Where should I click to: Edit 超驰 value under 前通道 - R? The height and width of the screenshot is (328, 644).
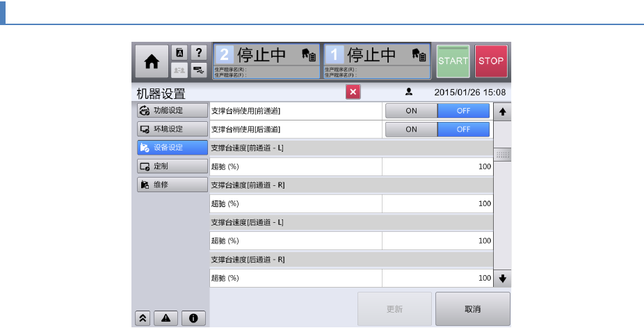[x=437, y=203]
